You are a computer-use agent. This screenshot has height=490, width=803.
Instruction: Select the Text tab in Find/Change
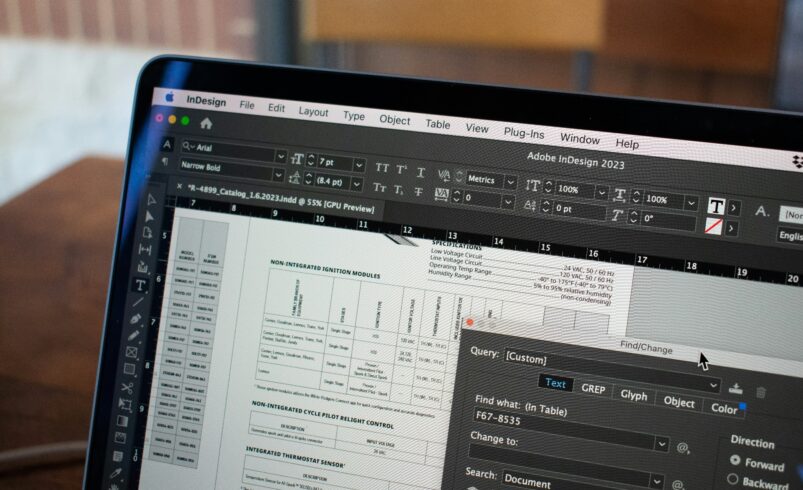tap(555, 384)
